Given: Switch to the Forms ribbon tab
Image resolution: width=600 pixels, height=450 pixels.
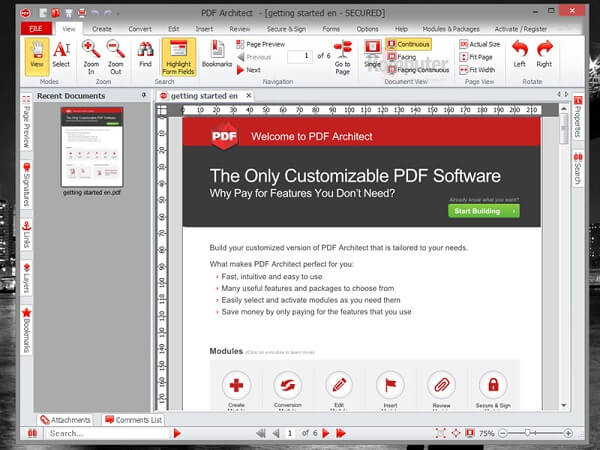Looking at the screenshot, I should (331, 29).
